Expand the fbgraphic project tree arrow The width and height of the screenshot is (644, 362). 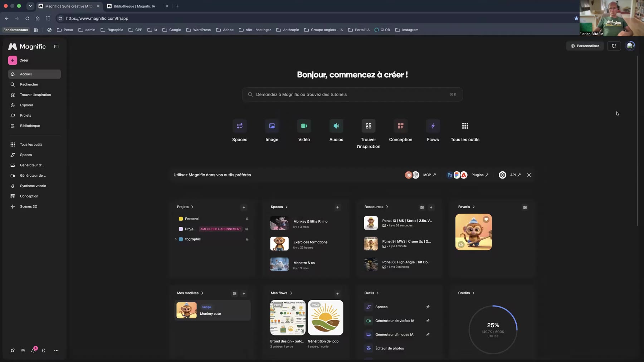point(176,239)
